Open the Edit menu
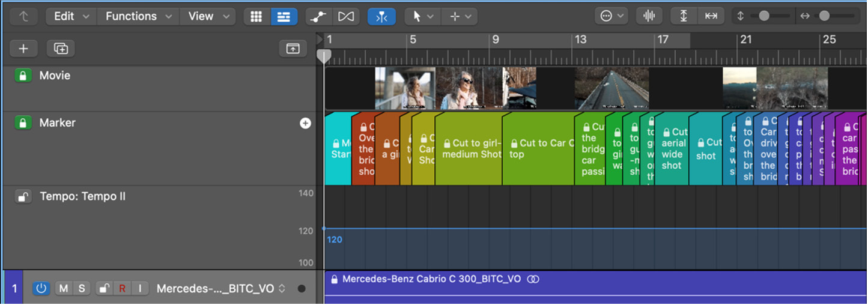Screen dimensions: 868x305 coord(71,16)
